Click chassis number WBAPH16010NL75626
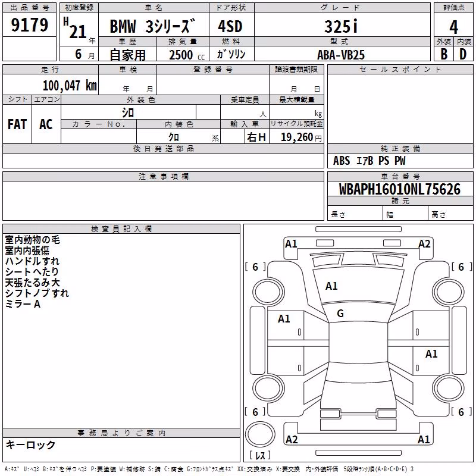Viewport: 476px width, 476px height. coord(400,189)
